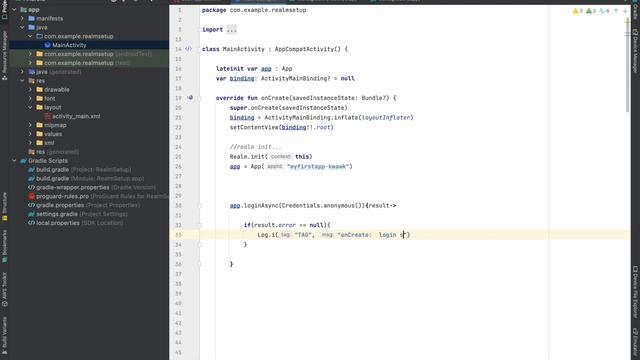640x360 pixels.
Task: Click the package com.example.realmsetup line
Action: tap(254, 10)
